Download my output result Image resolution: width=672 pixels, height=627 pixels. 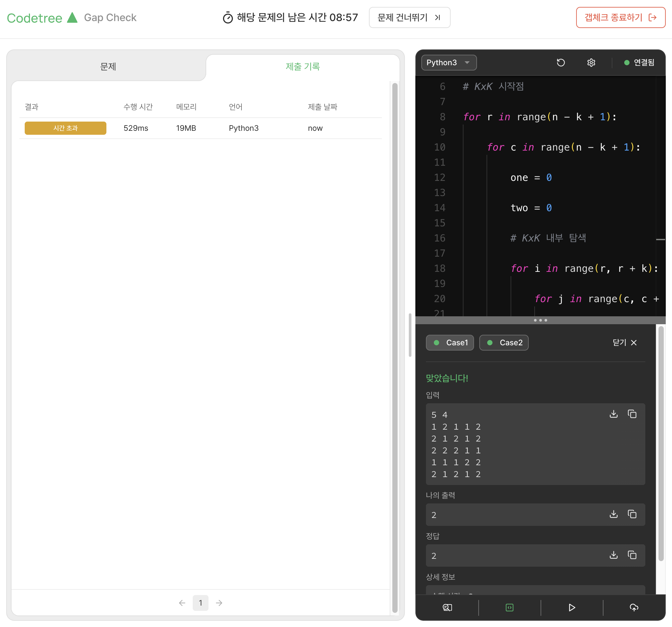(613, 514)
